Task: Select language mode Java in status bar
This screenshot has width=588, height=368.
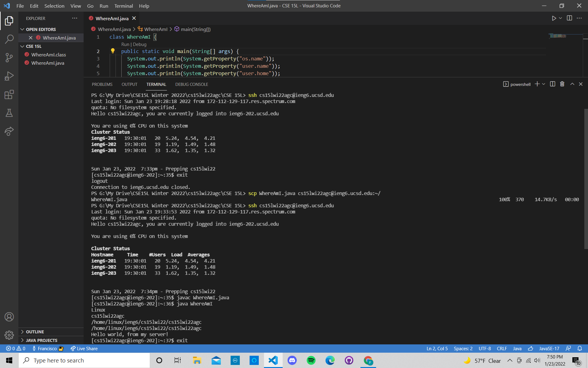Action: click(x=517, y=348)
